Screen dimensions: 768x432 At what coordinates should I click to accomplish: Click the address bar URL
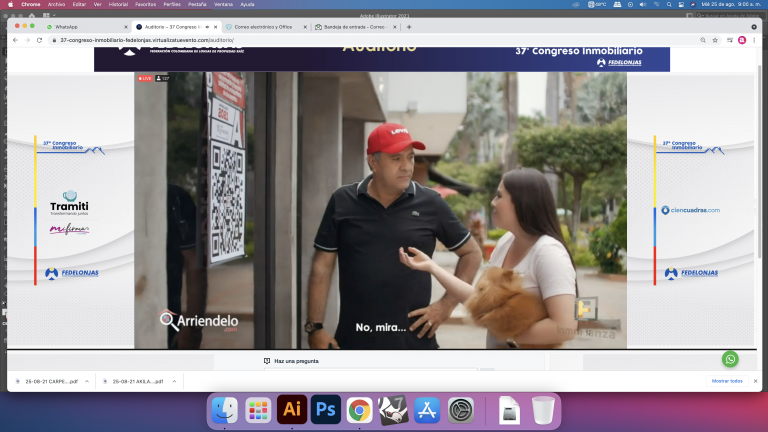pos(147,40)
